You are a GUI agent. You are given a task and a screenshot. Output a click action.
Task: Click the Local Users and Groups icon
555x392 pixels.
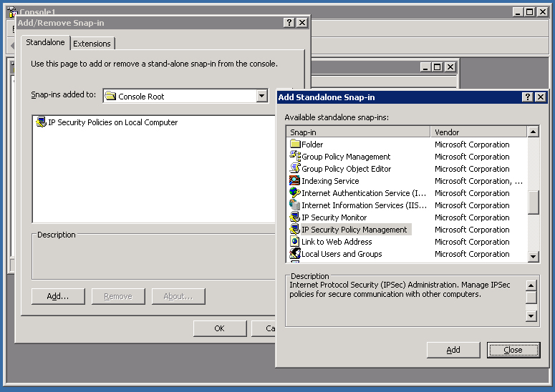[294, 254]
